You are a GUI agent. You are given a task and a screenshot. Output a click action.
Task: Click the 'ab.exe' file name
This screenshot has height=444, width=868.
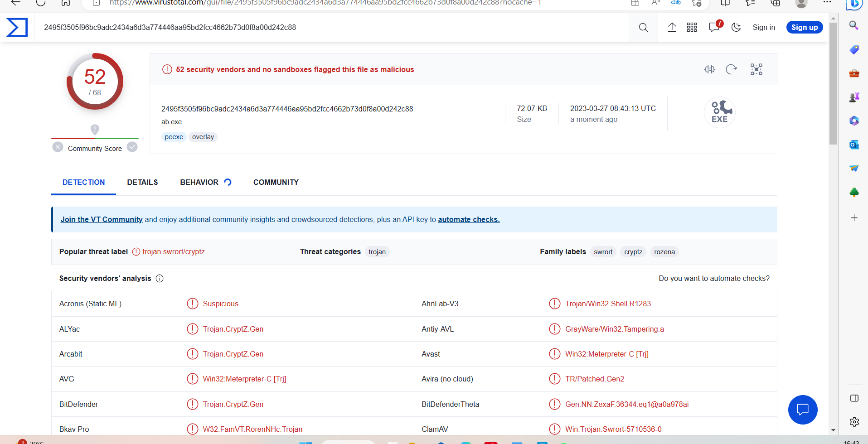point(171,122)
